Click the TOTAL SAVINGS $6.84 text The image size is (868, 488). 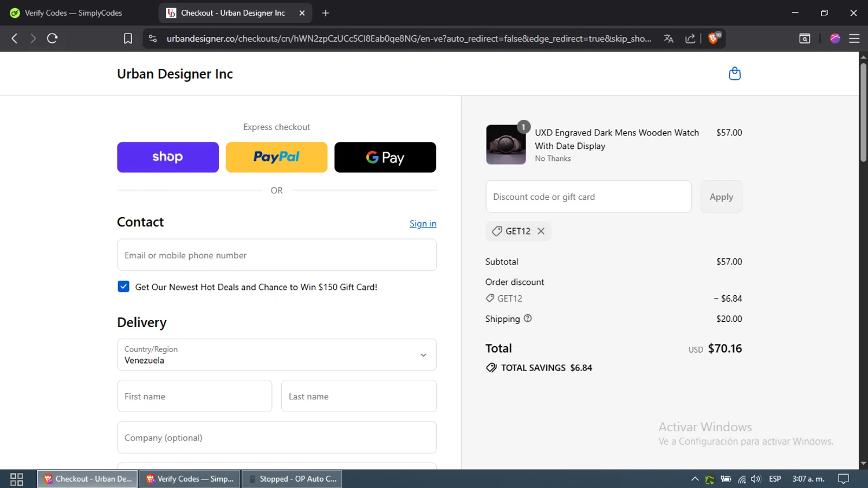pos(546,368)
